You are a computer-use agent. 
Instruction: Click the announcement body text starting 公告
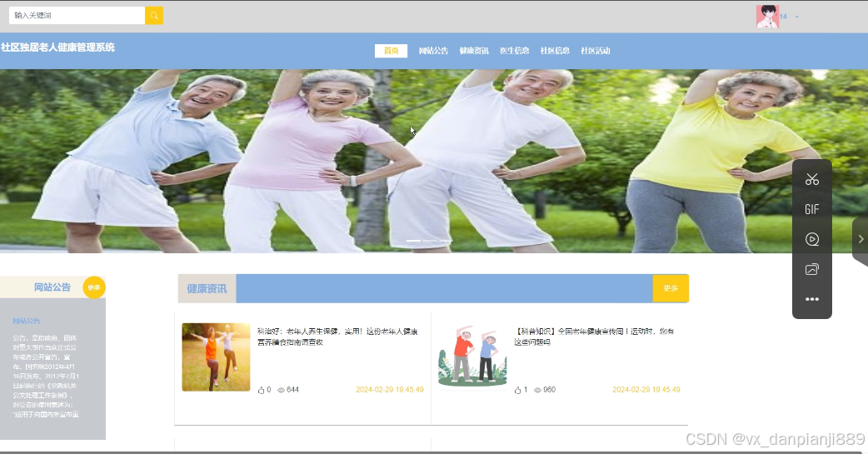coord(46,376)
